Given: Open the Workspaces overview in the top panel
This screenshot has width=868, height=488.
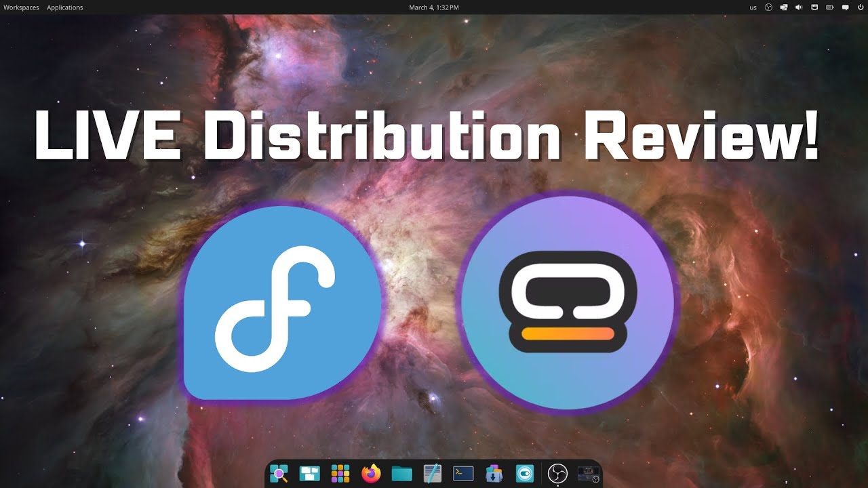Looking at the screenshot, I should click(x=21, y=7).
